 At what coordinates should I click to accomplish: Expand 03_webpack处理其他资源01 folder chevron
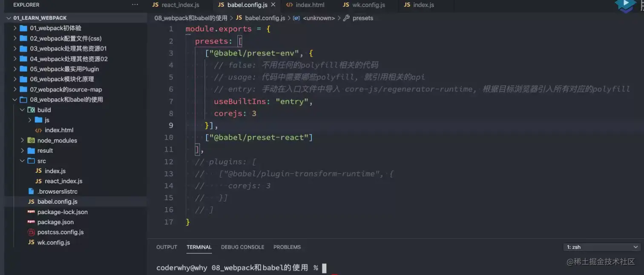click(15, 49)
